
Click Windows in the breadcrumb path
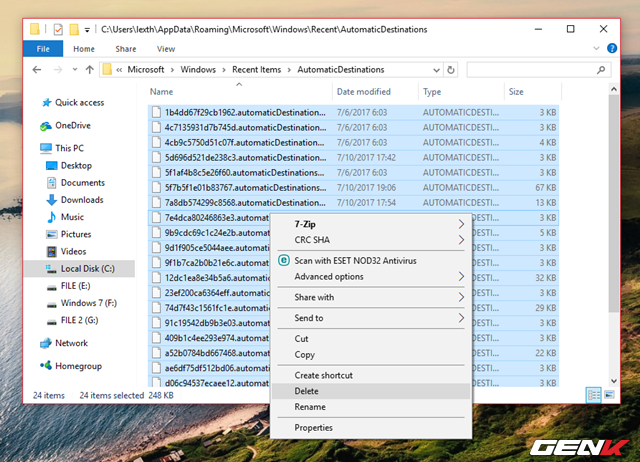tap(198, 70)
